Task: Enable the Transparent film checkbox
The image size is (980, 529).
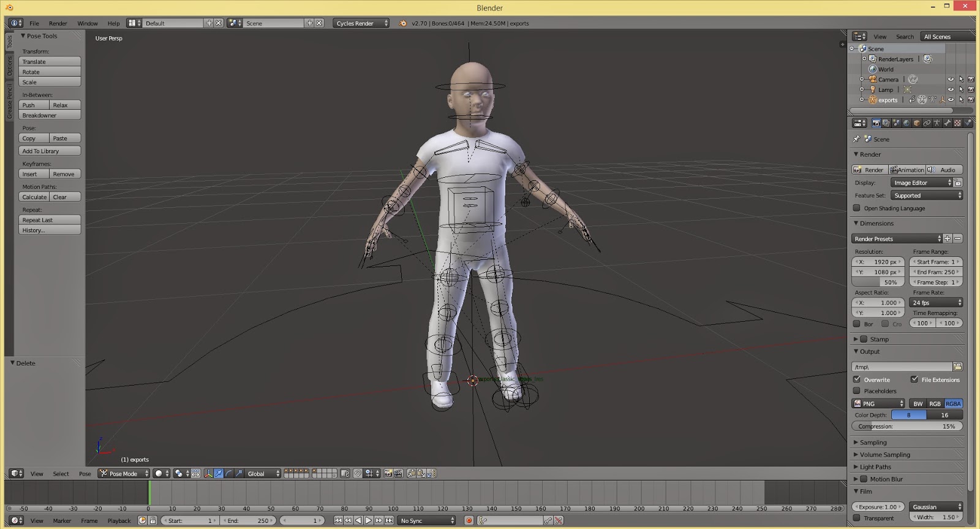Action: tap(857, 518)
